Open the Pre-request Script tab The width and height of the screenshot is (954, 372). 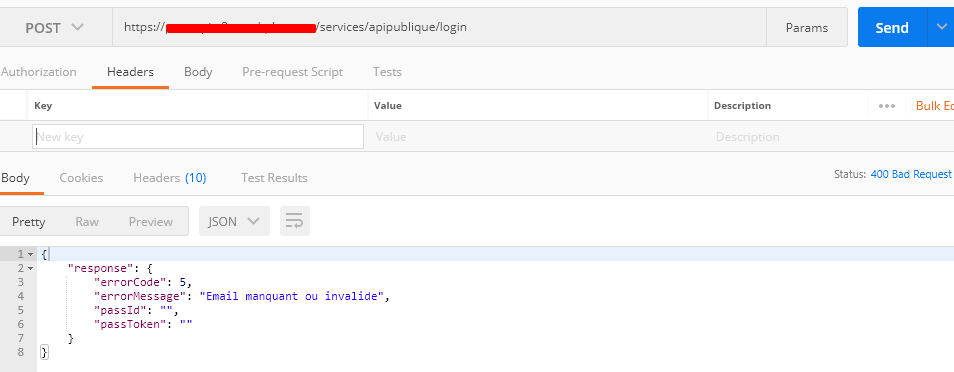point(293,72)
